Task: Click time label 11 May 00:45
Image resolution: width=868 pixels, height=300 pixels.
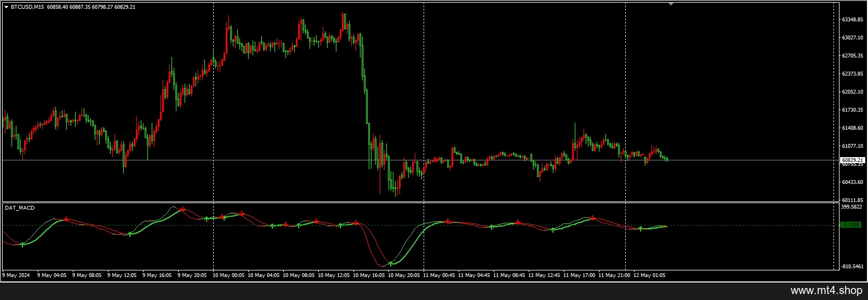Action: point(439,275)
